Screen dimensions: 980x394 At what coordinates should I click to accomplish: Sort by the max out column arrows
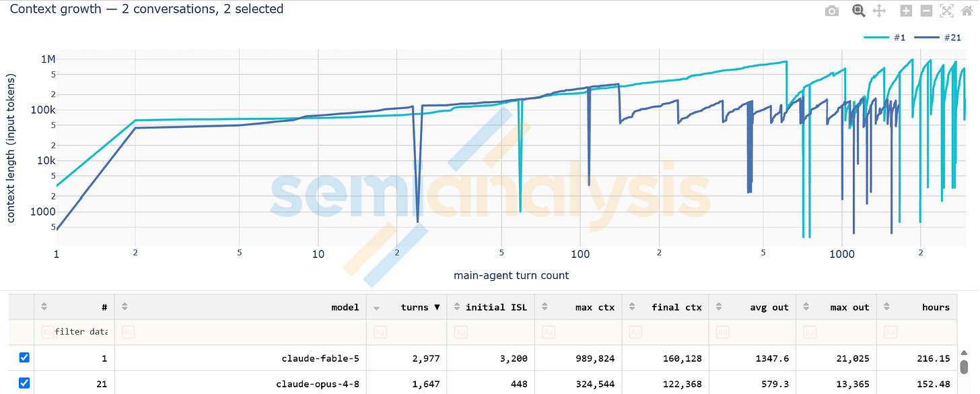[x=806, y=307]
